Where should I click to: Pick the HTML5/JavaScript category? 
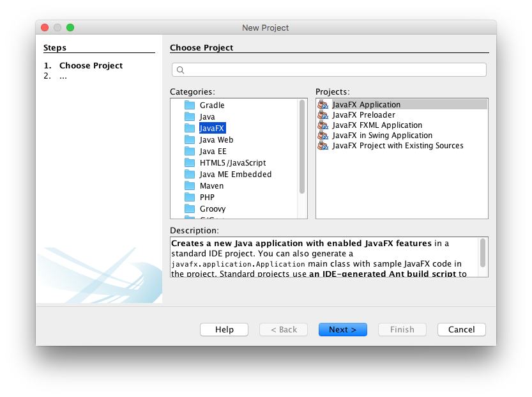pyautogui.click(x=232, y=163)
